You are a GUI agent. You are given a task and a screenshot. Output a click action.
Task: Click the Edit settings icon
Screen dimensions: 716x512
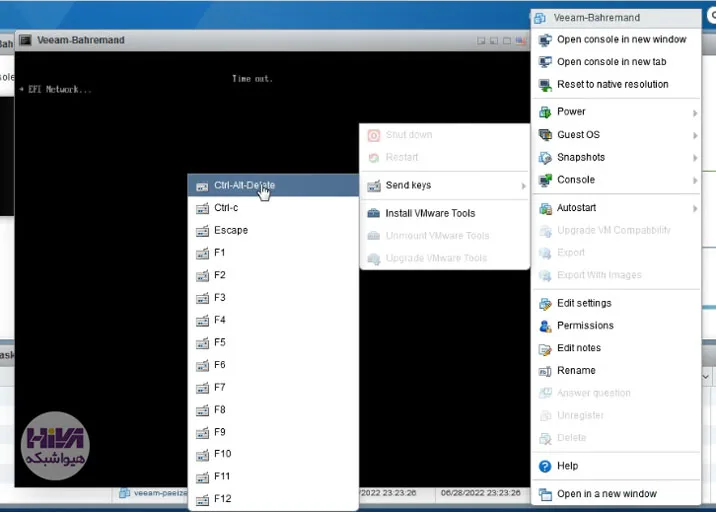tap(545, 304)
